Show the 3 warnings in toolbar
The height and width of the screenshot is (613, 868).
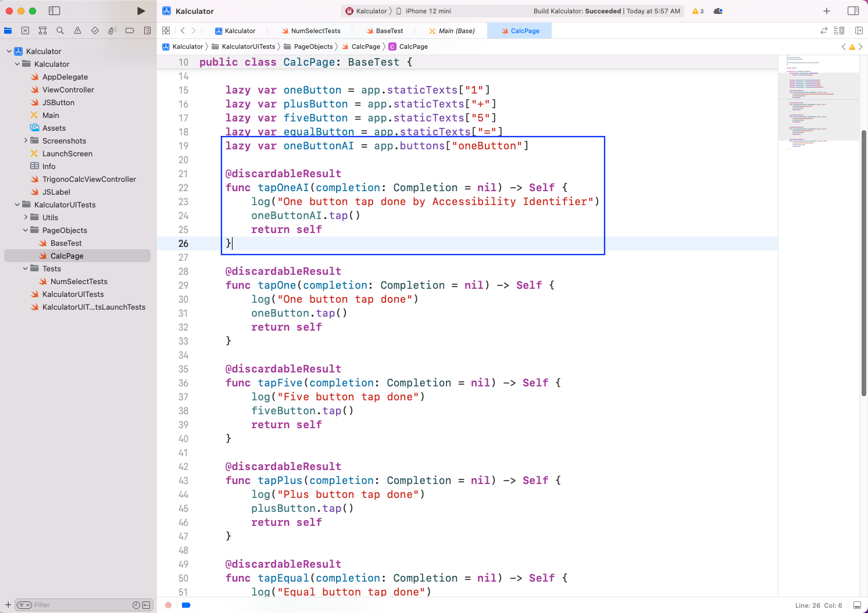[x=698, y=11]
